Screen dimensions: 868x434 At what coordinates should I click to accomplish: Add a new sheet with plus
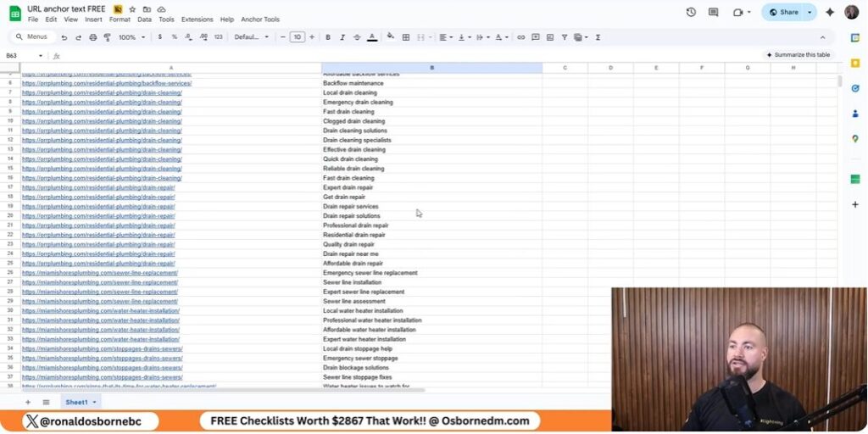[x=28, y=403]
